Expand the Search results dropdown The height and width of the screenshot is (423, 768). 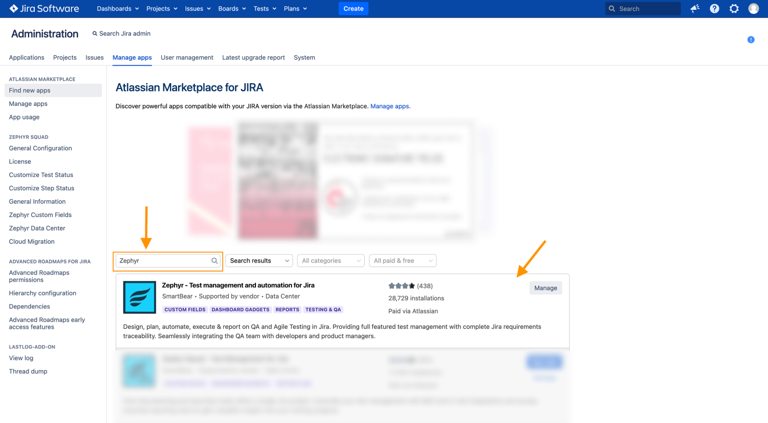[x=259, y=261]
